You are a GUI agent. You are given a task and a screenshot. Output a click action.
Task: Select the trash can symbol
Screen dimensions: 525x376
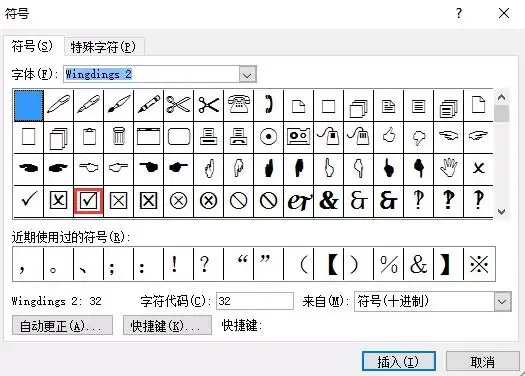(x=119, y=137)
